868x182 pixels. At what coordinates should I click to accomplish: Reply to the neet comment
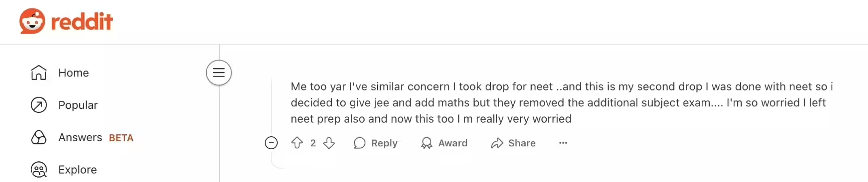pos(384,143)
